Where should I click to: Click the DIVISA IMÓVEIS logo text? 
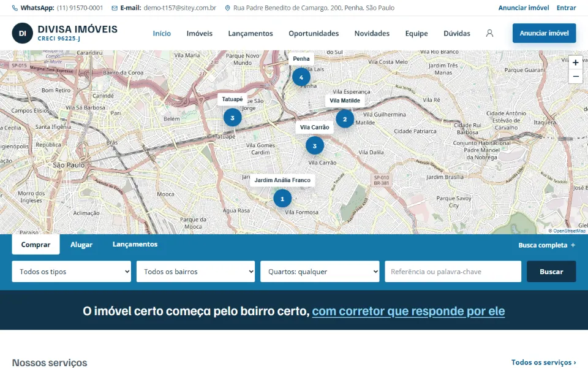coord(78,29)
